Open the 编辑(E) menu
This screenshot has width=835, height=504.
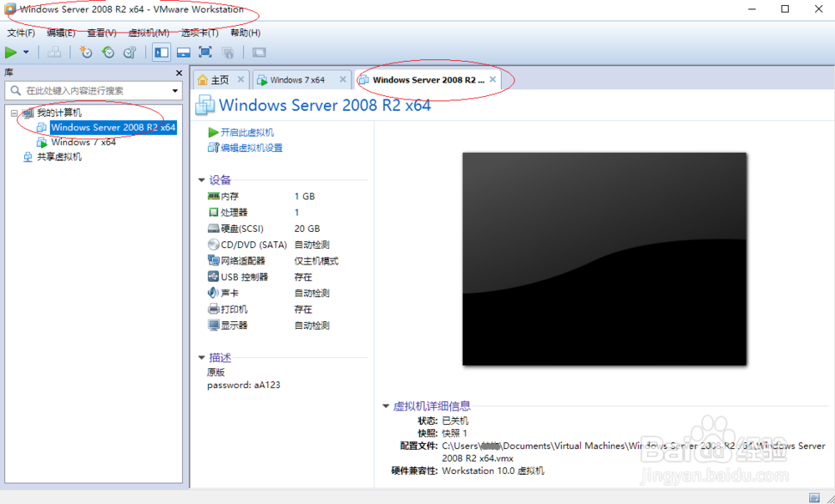pos(61,33)
